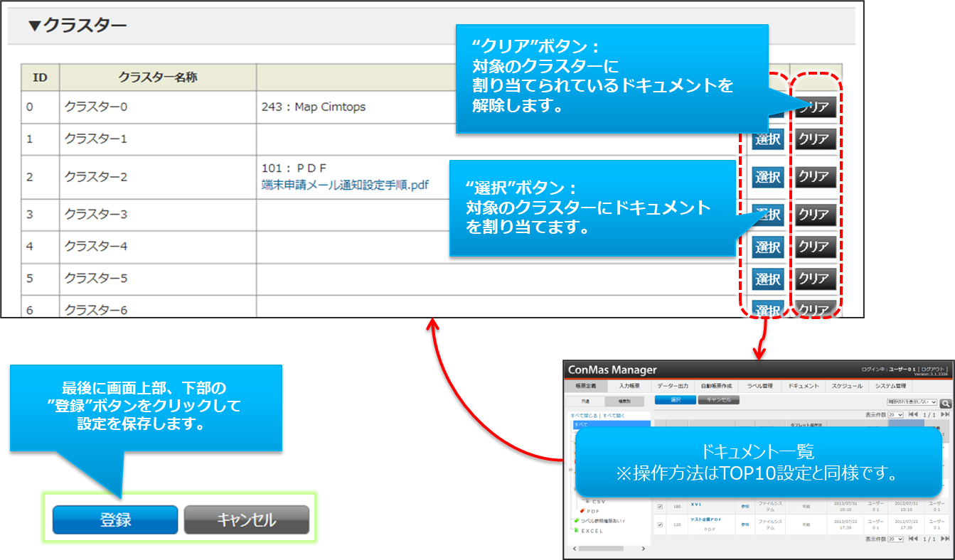
Task: Open the ドキュメント menu tab
Action: click(x=803, y=386)
